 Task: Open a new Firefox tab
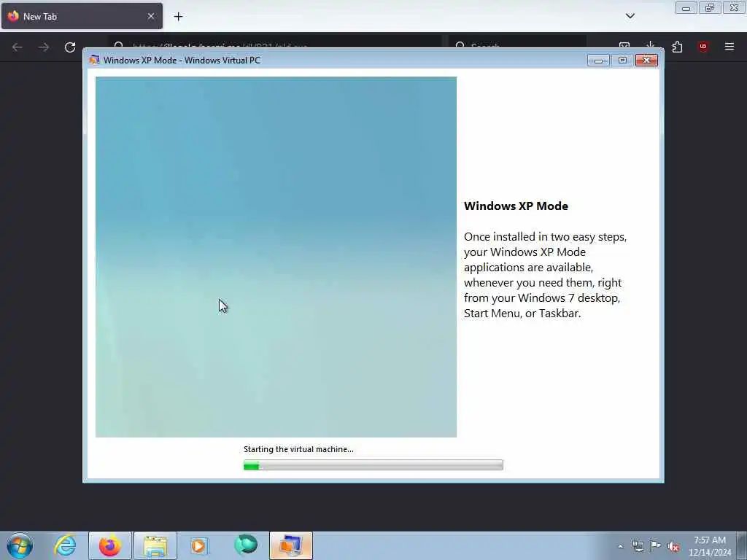click(178, 17)
